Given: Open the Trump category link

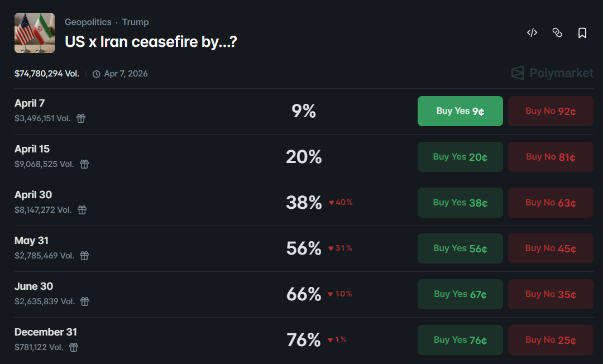Looking at the screenshot, I should coord(136,22).
